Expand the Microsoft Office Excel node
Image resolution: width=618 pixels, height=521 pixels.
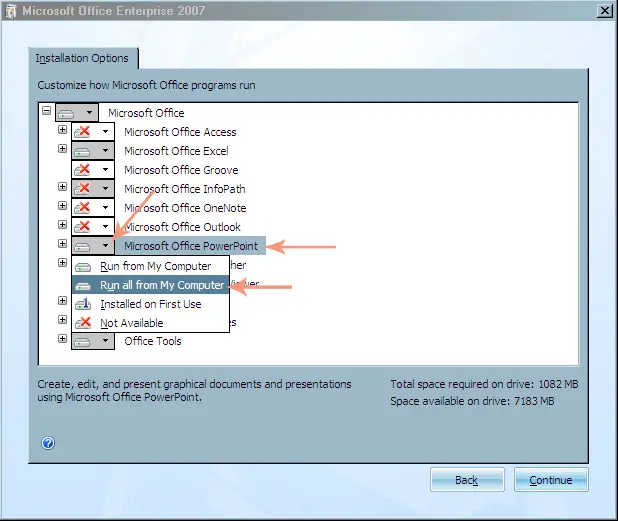tap(62, 148)
